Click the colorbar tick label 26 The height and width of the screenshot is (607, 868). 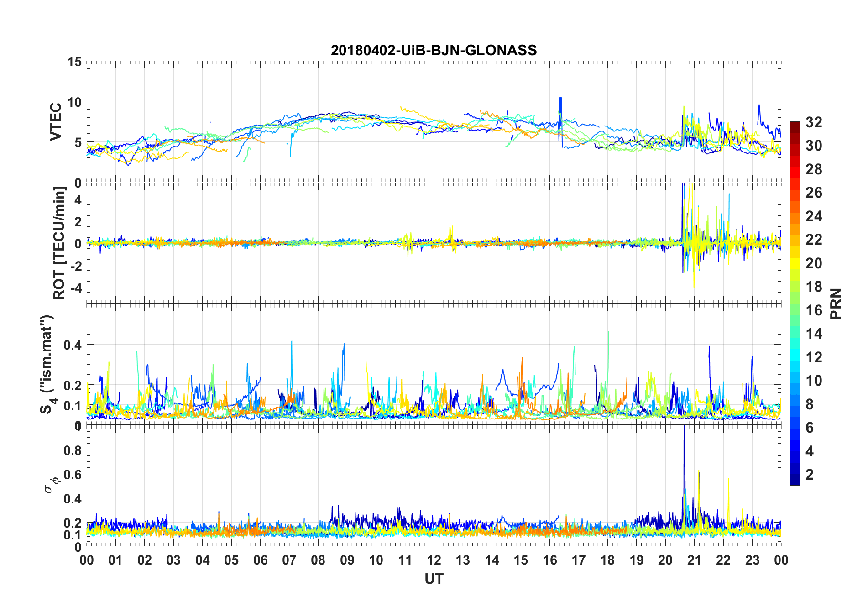point(814,193)
